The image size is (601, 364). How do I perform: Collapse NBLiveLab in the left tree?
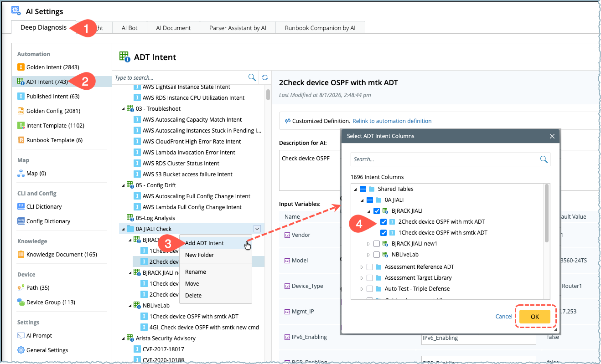[x=130, y=305]
